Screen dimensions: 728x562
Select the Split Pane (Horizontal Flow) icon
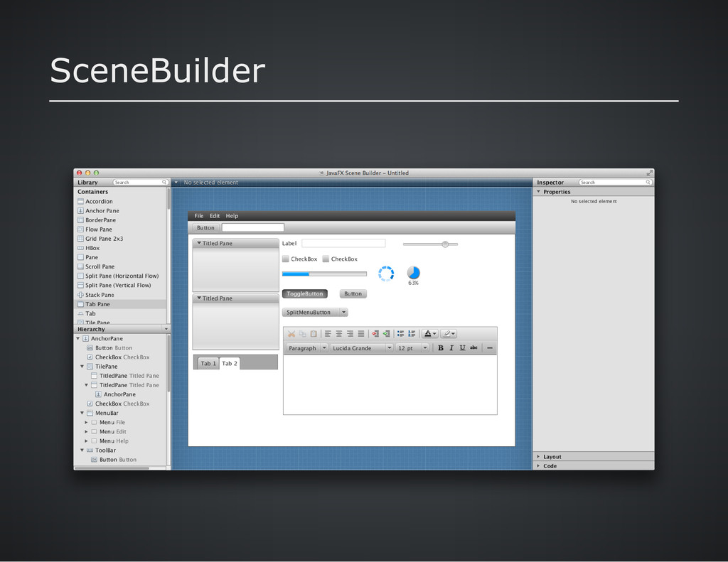tap(80, 276)
